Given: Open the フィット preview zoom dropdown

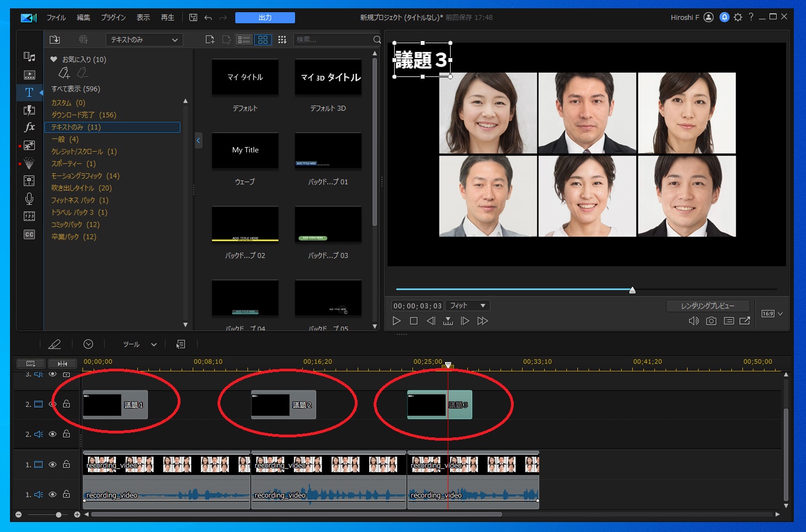Looking at the screenshot, I should pos(467,306).
